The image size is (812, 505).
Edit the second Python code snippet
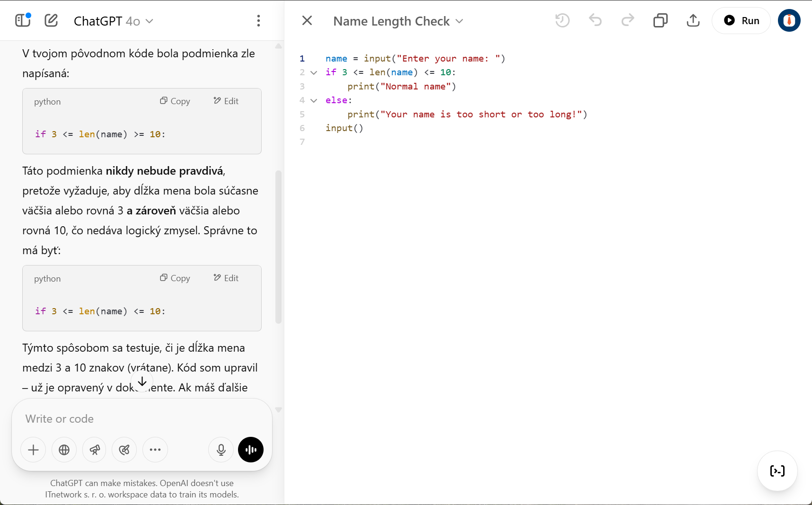(x=226, y=278)
